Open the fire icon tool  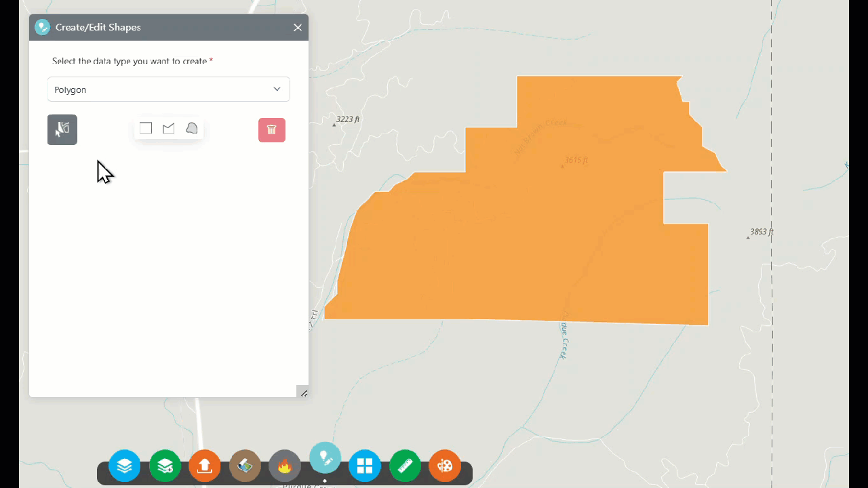point(285,466)
